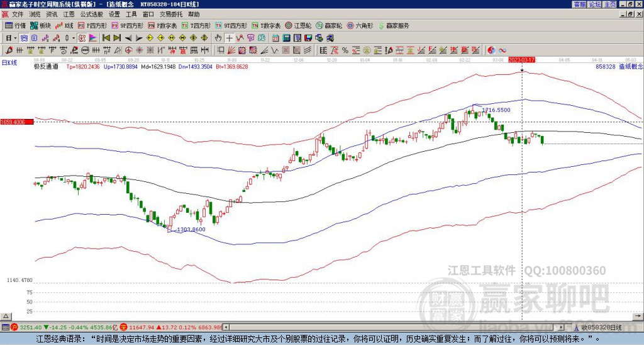Image resolution: width=644 pixels, height=345 pixels.
Task: Select the Gann fan lines tool
Action: [231, 50]
